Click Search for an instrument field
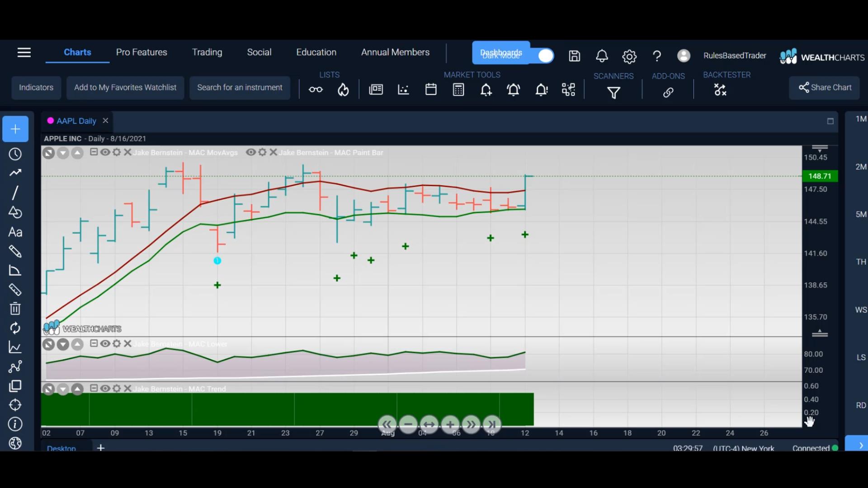This screenshot has height=488, width=868. pos(240,88)
